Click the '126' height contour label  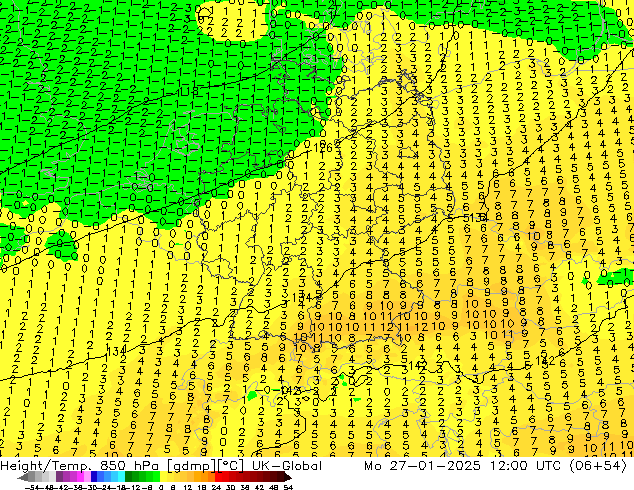(x=323, y=148)
